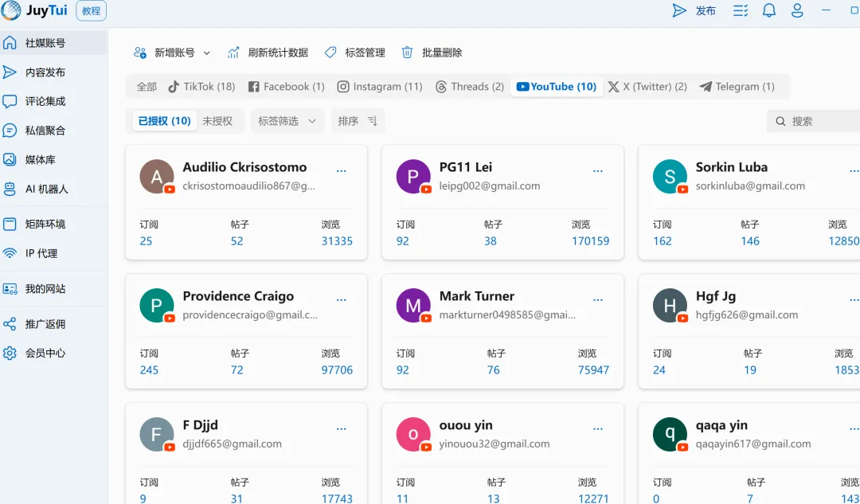This screenshot has width=860, height=504.
Task: Open more options for Providence Craigo
Action: tap(341, 300)
